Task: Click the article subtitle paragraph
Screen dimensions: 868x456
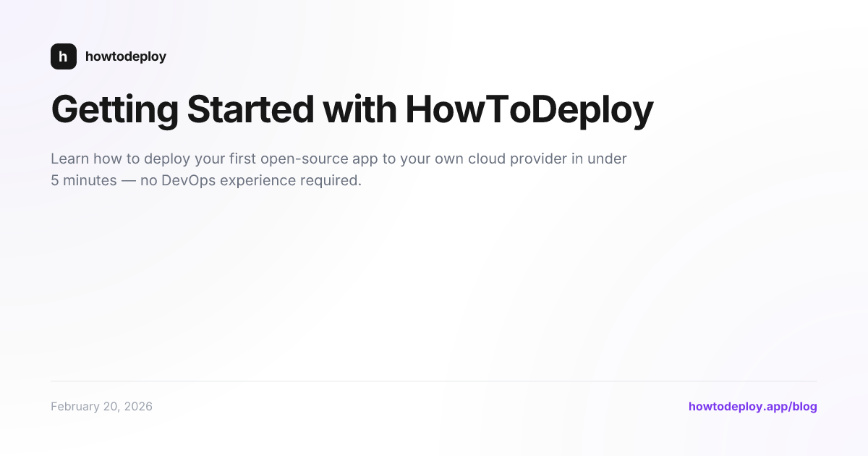Action: pos(339,169)
